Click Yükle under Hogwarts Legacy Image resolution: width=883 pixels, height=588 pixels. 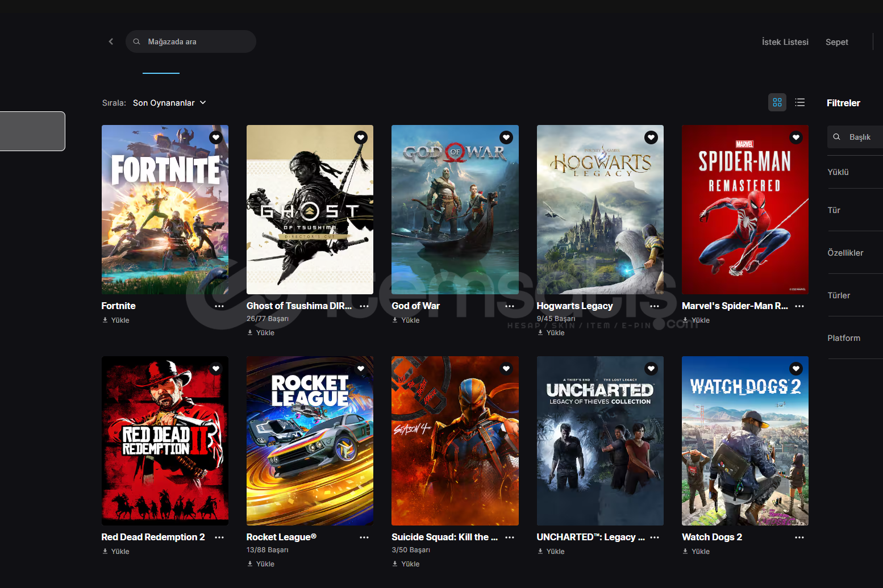[x=551, y=333]
